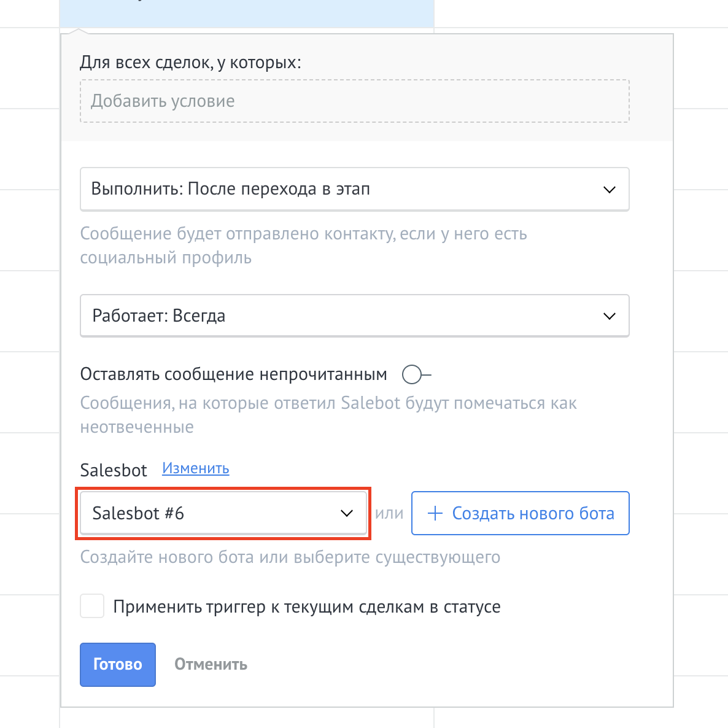Click the Для всех сделок, у которых heading
728x728 pixels.
pos(190,63)
